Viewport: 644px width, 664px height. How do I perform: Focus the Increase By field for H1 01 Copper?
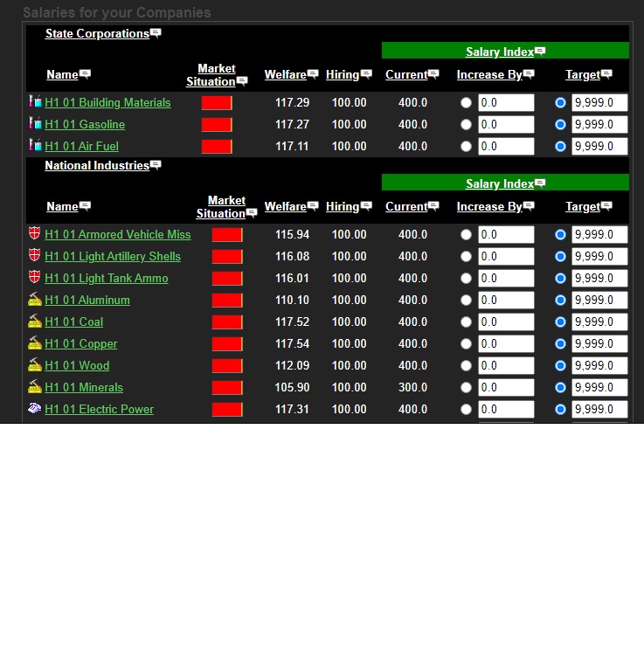(x=506, y=343)
